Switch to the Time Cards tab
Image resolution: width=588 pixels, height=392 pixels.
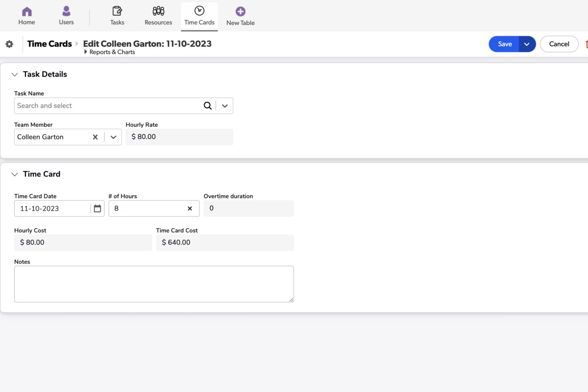pyautogui.click(x=200, y=16)
